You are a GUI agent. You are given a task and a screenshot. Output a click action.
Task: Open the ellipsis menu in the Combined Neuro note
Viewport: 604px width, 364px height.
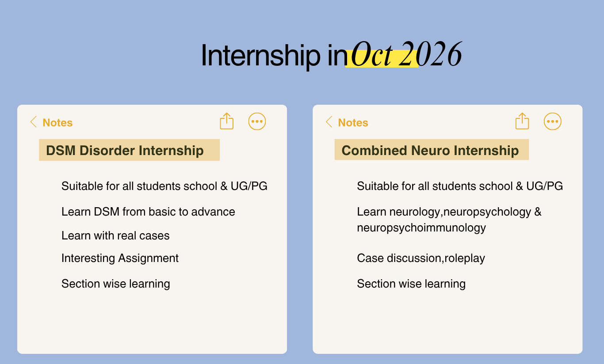pyautogui.click(x=552, y=121)
